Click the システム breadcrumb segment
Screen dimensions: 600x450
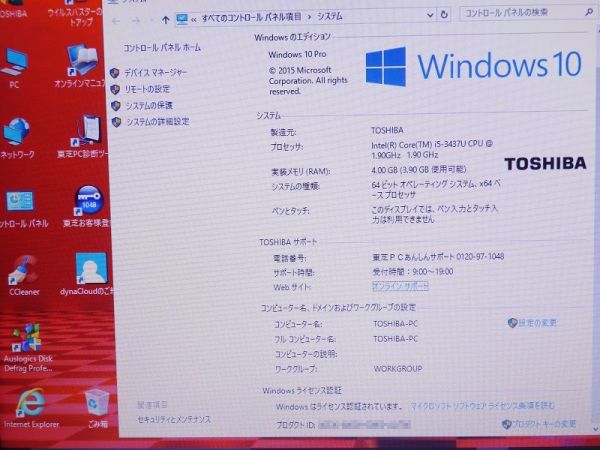330,16
